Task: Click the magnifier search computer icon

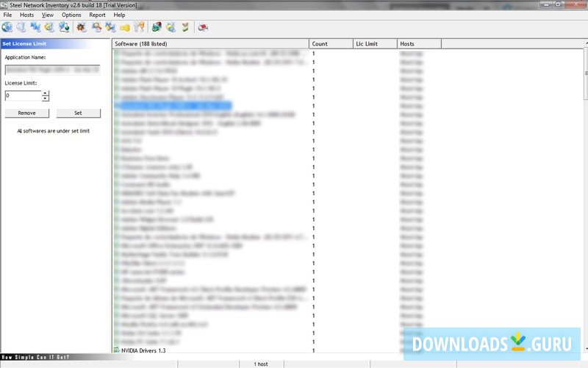Action: (x=96, y=27)
